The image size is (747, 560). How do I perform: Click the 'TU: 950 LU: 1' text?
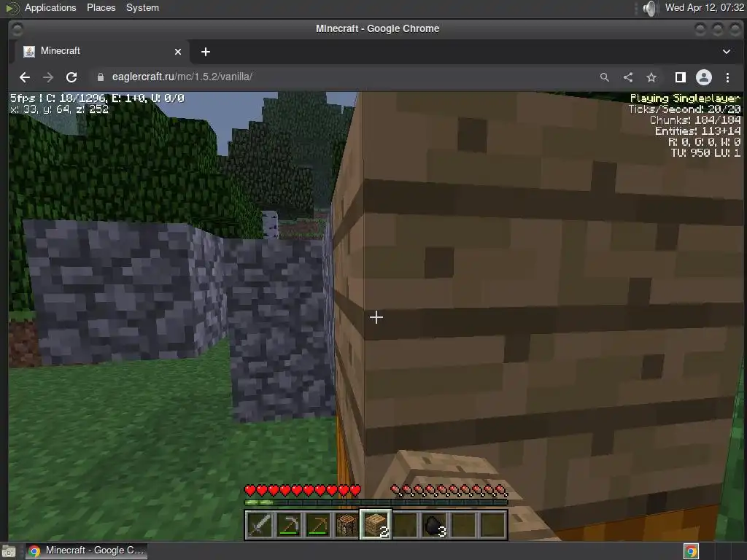pos(705,153)
